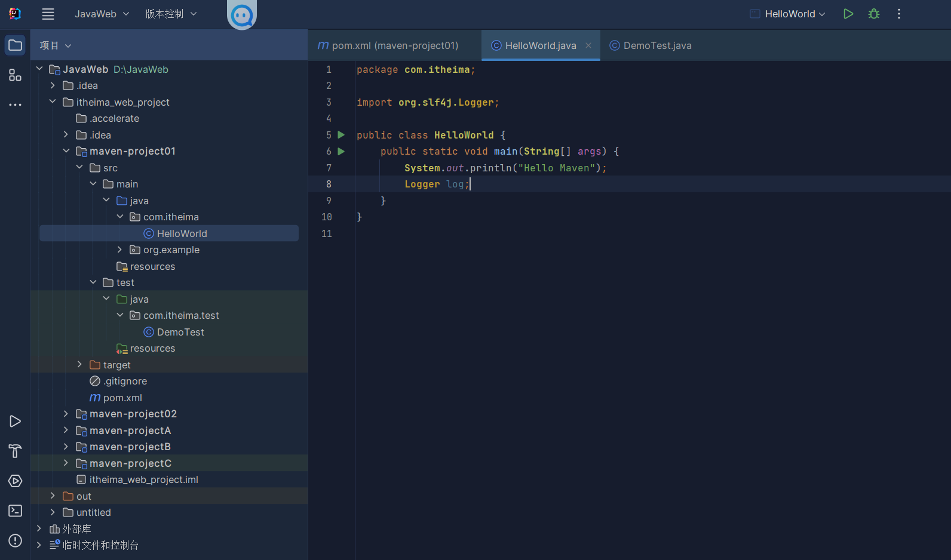The height and width of the screenshot is (560, 951).
Task: Switch to the pom.xml (maven-project01) tab
Action: coord(388,45)
